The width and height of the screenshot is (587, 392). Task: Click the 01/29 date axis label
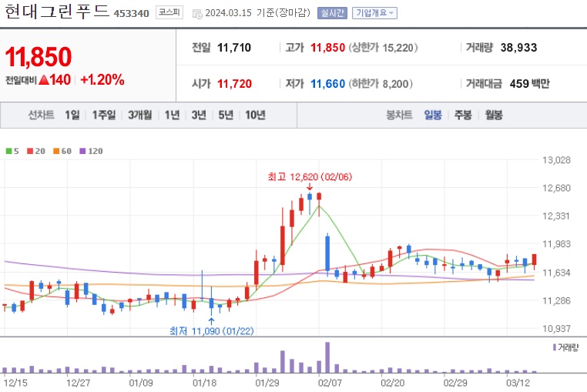point(267,383)
